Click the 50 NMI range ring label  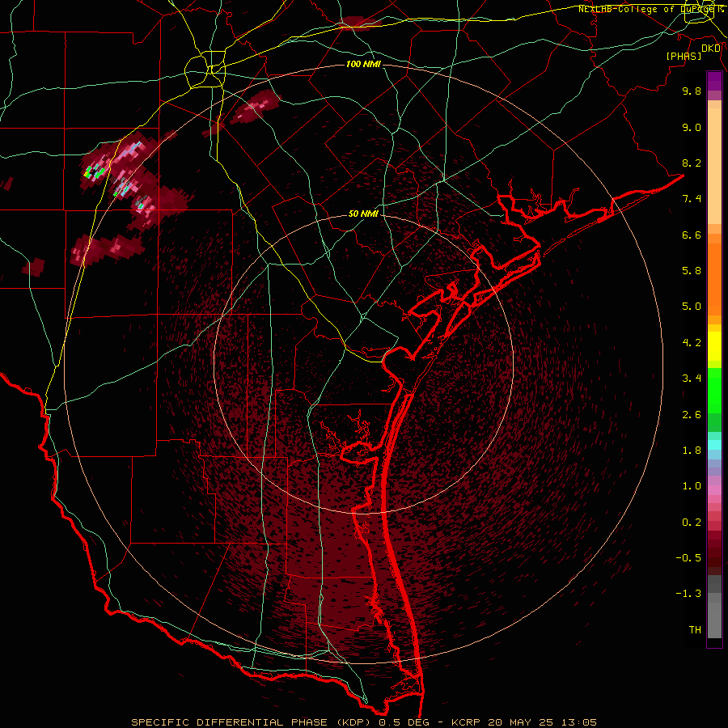coord(363,214)
